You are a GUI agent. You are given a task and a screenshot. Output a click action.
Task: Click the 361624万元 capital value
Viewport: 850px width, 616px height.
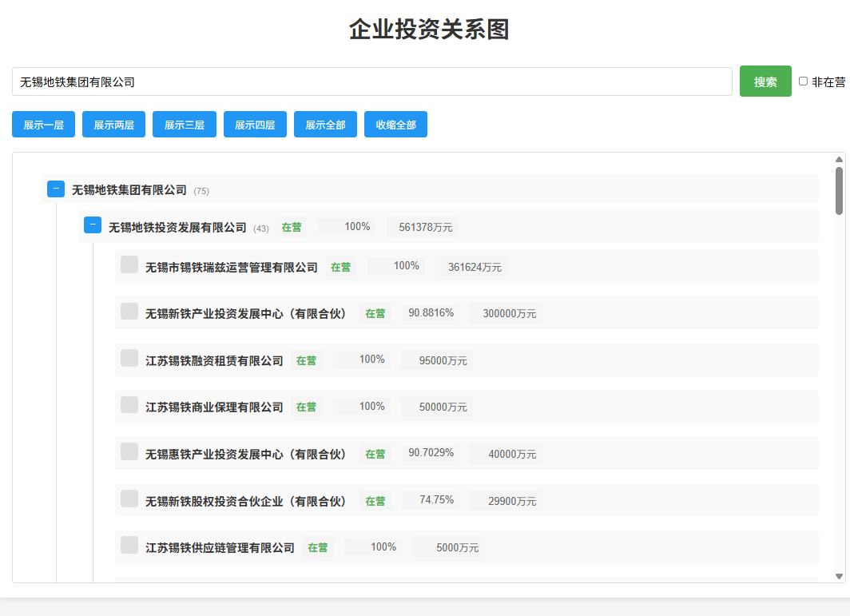[x=475, y=267]
